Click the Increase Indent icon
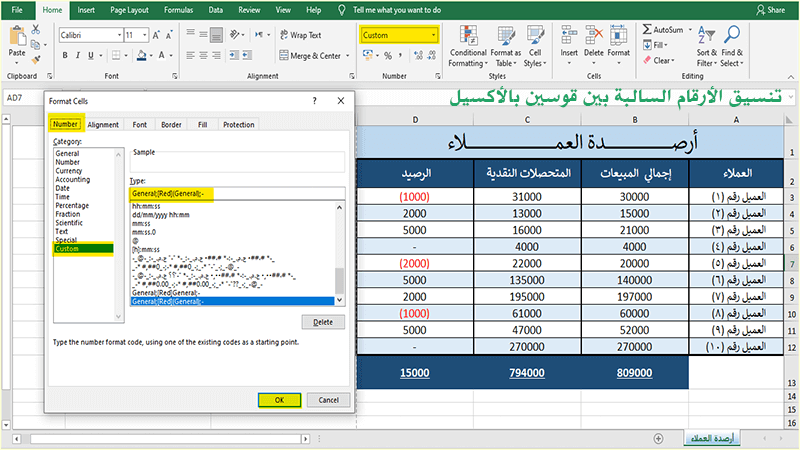 [247, 55]
